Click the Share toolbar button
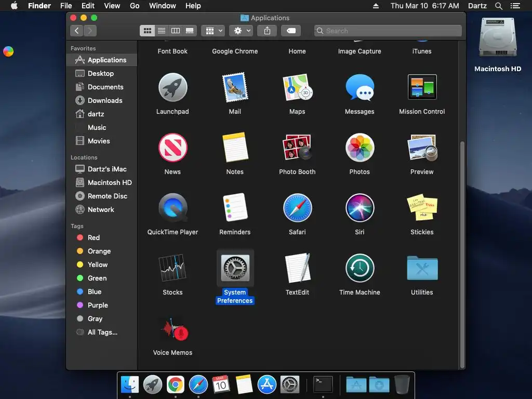This screenshot has width=532, height=399. click(x=268, y=31)
